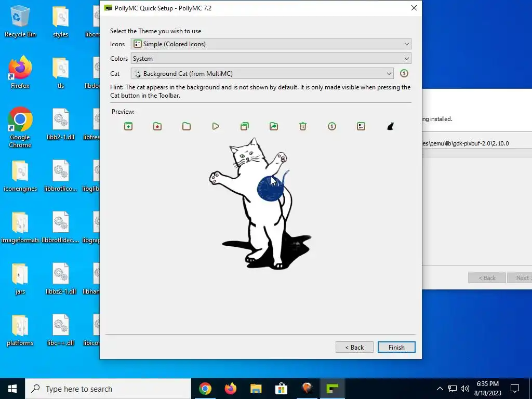Open File Explorer from the taskbar
The image size is (532, 399).
[x=256, y=389]
